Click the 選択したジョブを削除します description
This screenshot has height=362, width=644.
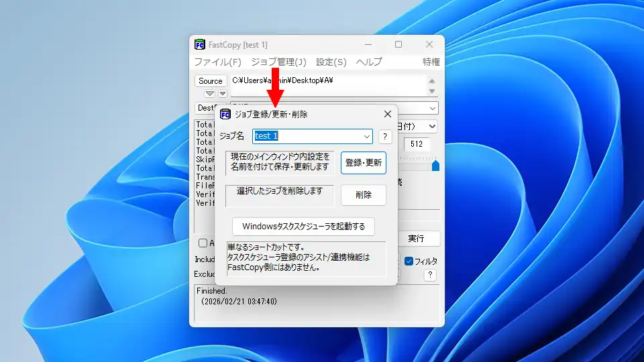click(280, 191)
